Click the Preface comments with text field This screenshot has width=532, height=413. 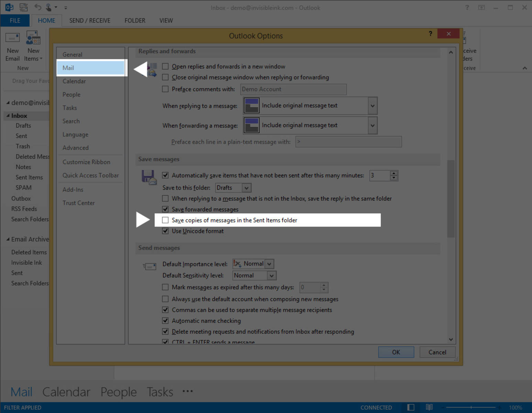(x=293, y=89)
